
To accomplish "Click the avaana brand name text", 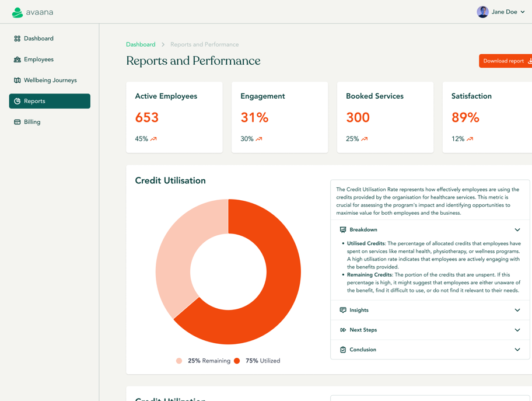I will (x=40, y=12).
